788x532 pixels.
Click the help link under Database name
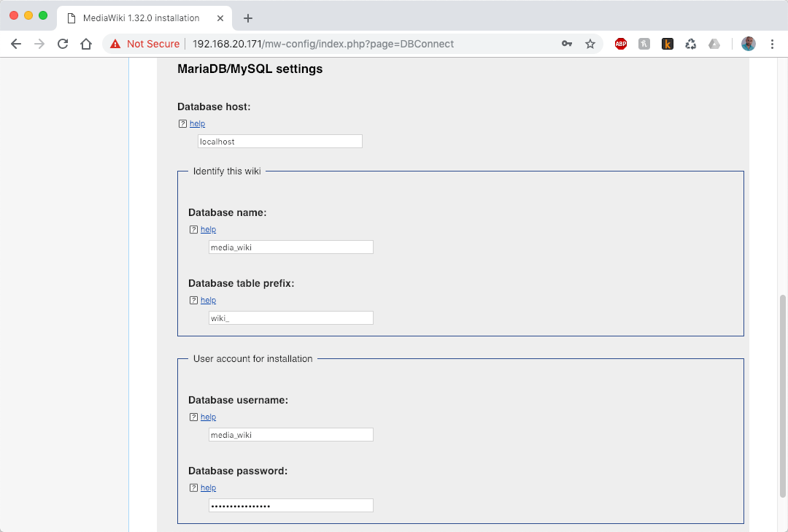pos(208,229)
